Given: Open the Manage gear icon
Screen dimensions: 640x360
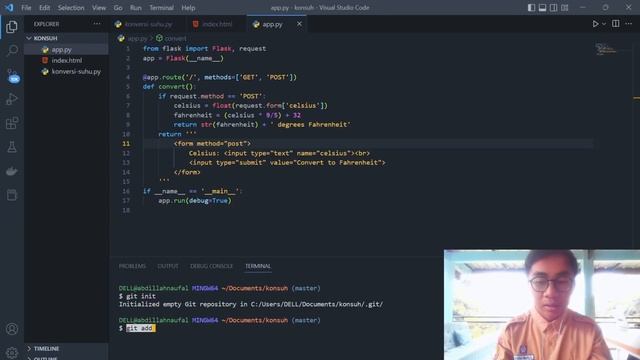Looking at the screenshot, I should coord(12,352).
